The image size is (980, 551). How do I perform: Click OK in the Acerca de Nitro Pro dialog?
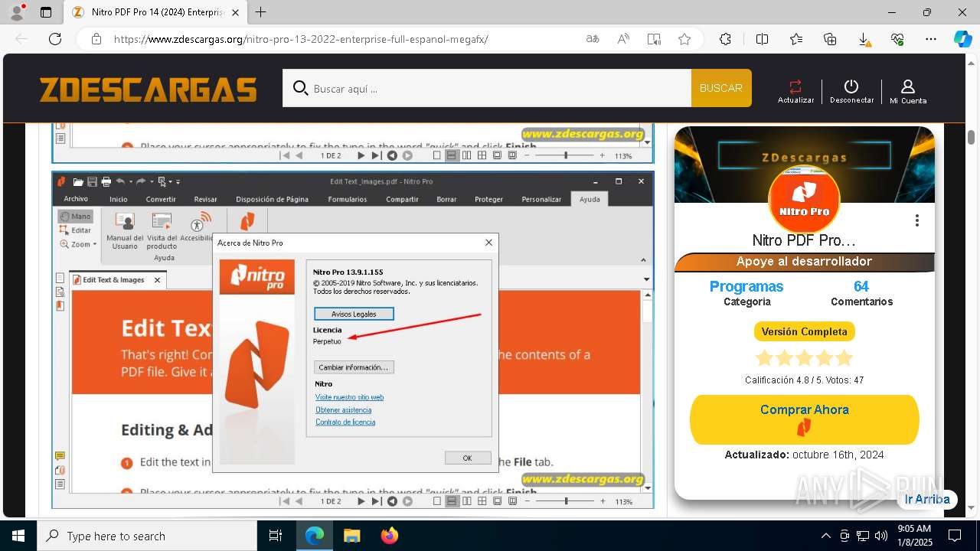(x=467, y=458)
